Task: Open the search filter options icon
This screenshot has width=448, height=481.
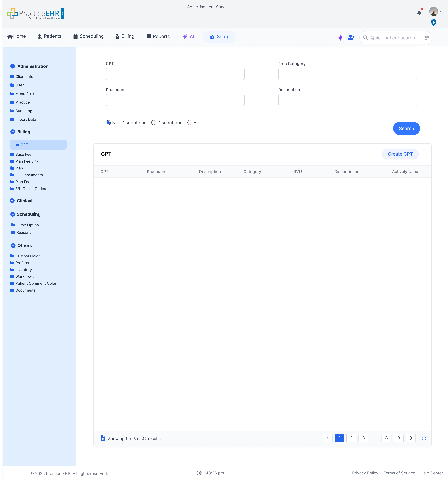Action: pyautogui.click(x=427, y=38)
